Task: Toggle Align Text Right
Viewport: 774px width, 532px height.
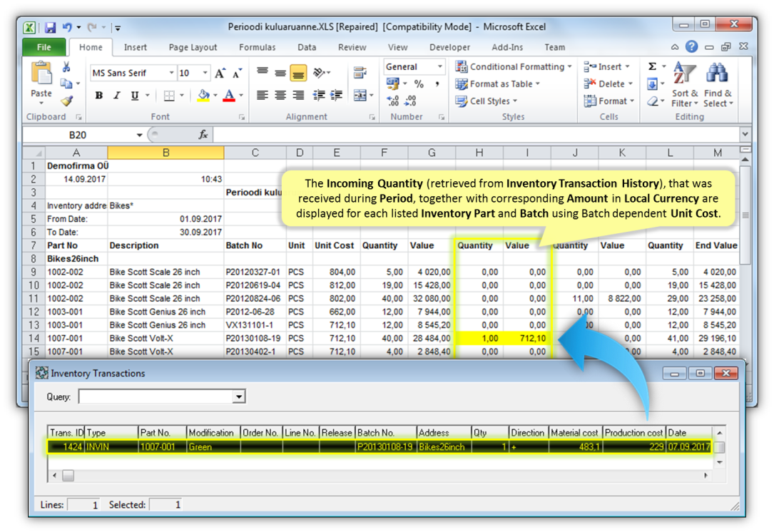Action: pyautogui.click(x=298, y=96)
